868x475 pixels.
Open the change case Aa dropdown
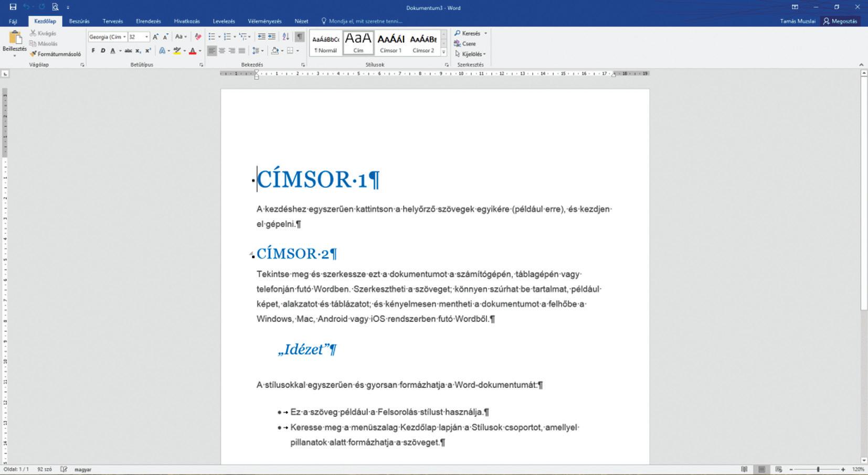[181, 37]
